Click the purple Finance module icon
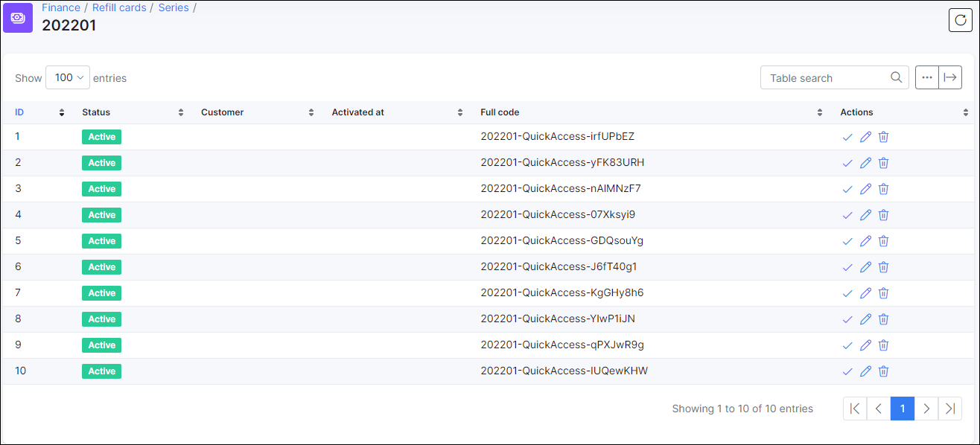This screenshot has height=445, width=980. pos(18,18)
